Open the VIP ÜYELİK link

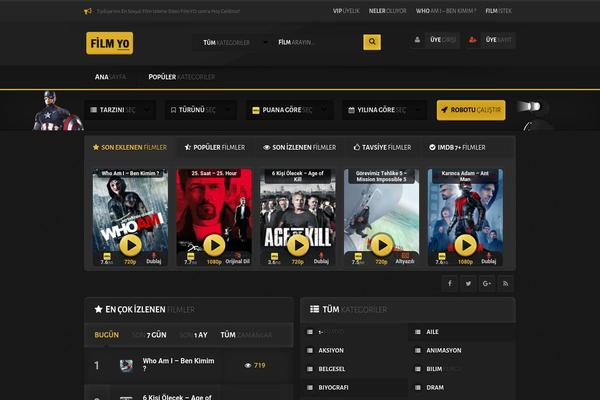click(x=346, y=11)
